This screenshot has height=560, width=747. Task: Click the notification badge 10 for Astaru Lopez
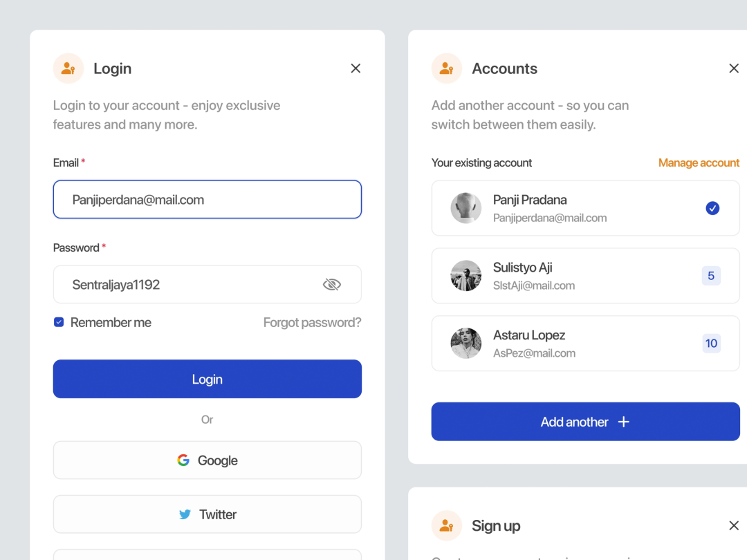[711, 344]
